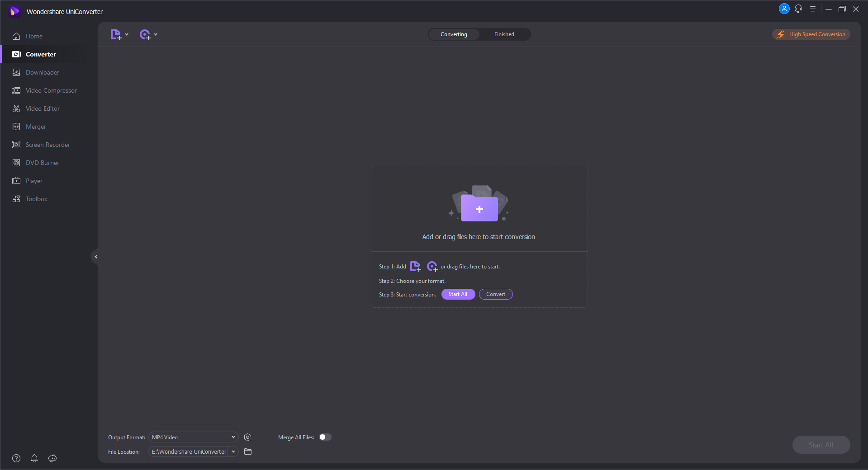This screenshot has height=470, width=868.
Task: Go to Home in the sidebar
Action: 34,36
